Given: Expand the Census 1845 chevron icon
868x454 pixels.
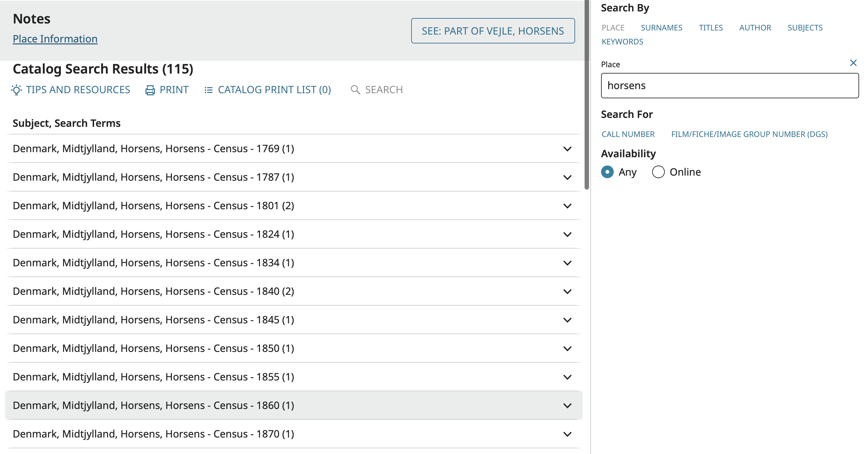Looking at the screenshot, I should pyautogui.click(x=567, y=320).
